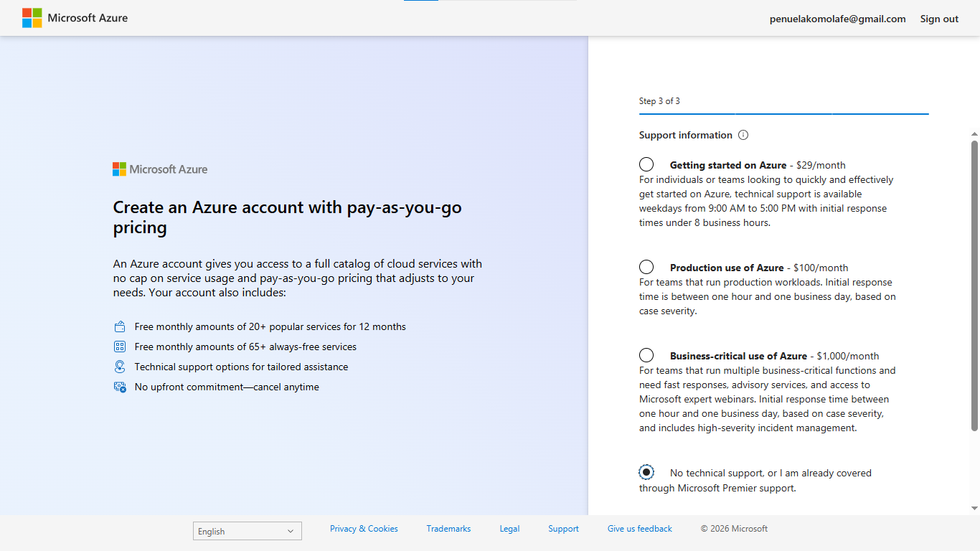Click the Create an Azure account heading
Screen dimensions: 980x551
point(287,217)
